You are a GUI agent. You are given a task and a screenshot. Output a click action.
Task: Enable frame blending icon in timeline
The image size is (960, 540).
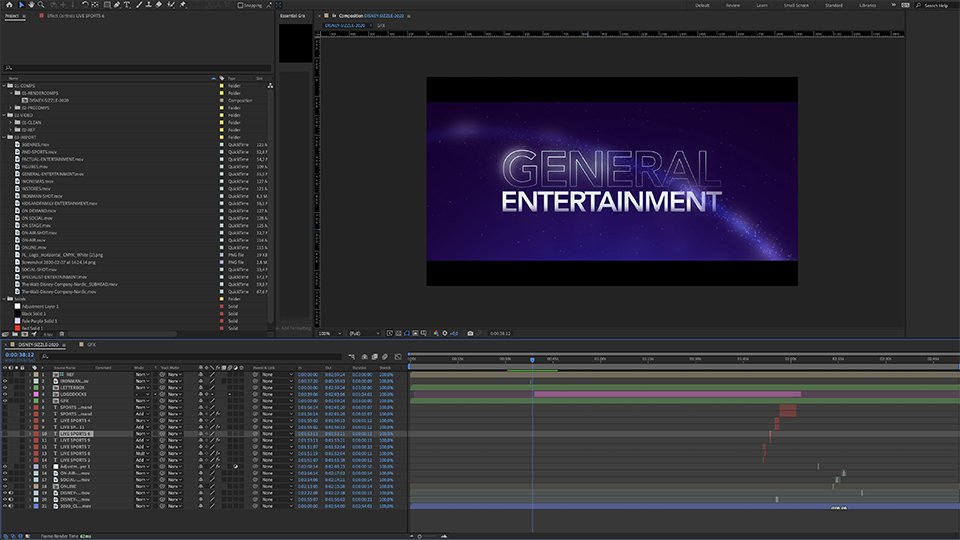click(x=375, y=356)
